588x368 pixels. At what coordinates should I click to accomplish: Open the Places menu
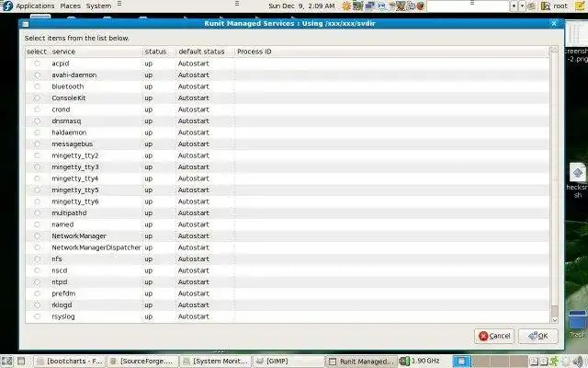tap(70, 6)
